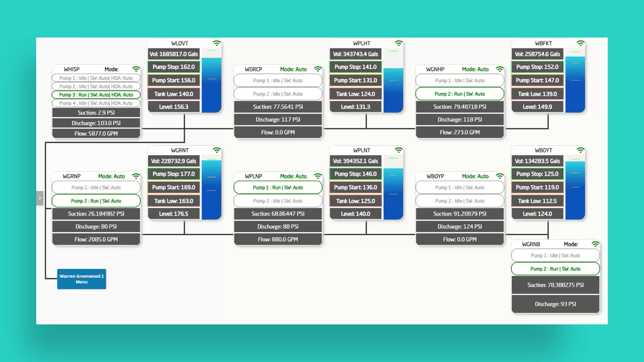Click the WGNHP wifi signal icon
This screenshot has width=644, height=362.
pos(499,69)
